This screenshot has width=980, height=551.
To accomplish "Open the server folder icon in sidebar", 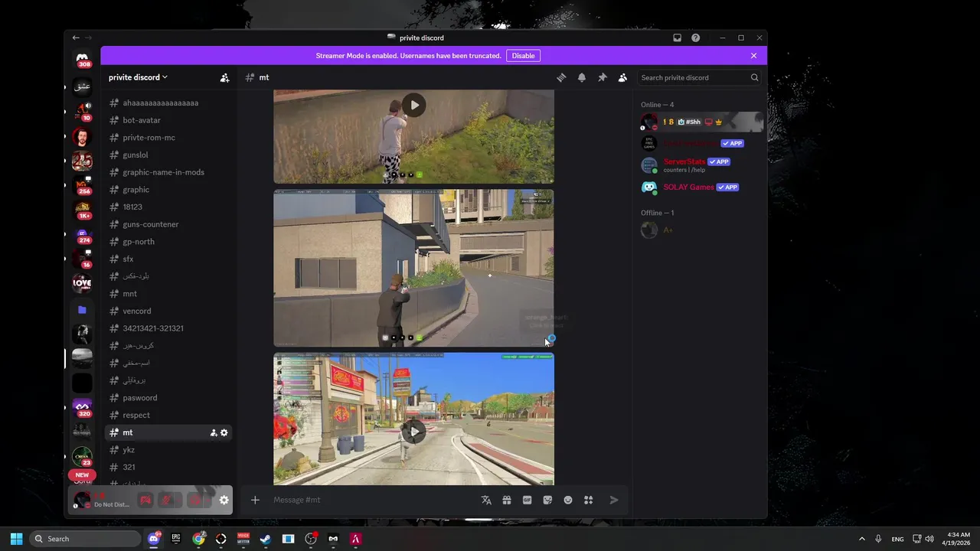I will (x=82, y=310).
